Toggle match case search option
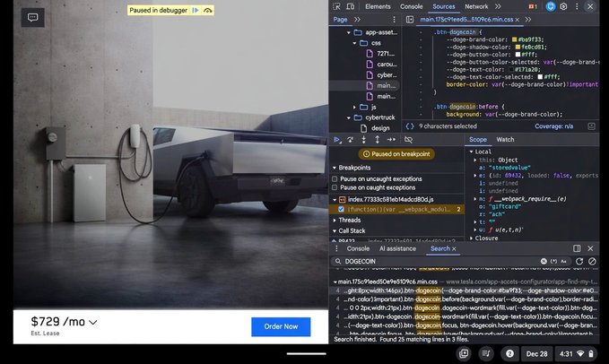Screen dimensions: 609x364 (563, 261)
